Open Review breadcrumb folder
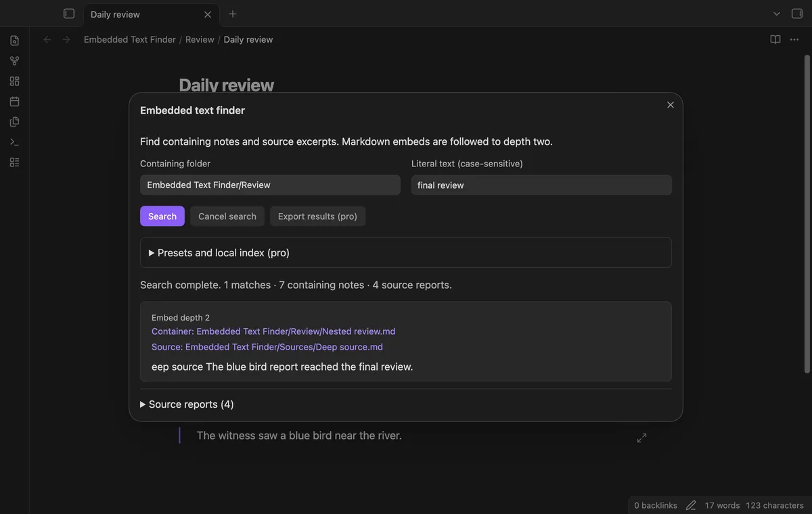 (200, 40)
